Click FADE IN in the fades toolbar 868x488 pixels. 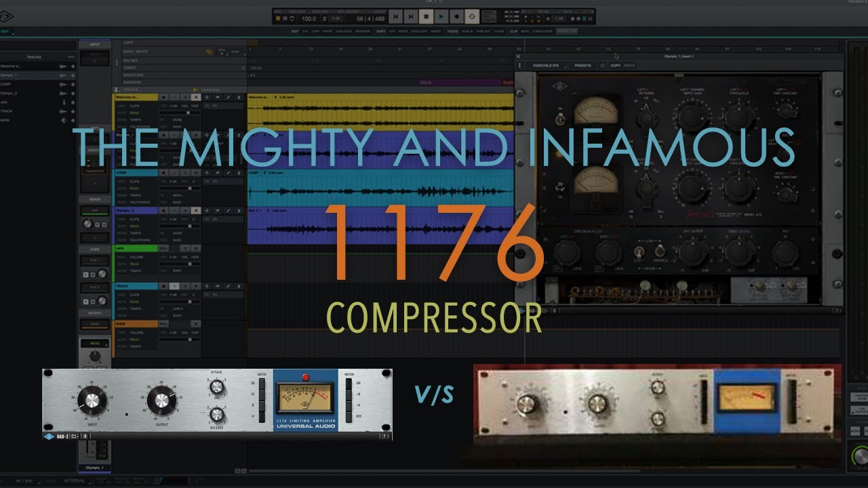(469, 31)
